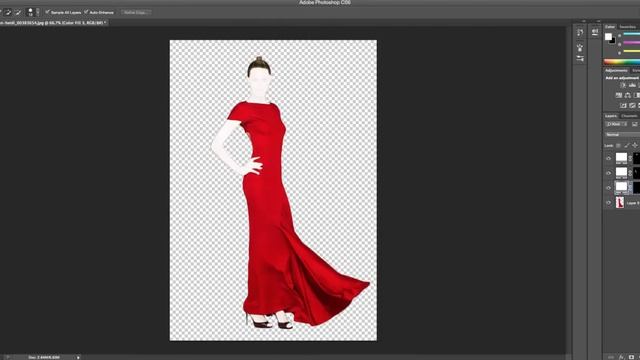Switch to the Color panel tab
This screenshot has height=360, width=640.
pyautogui.click(x=610, y=27)
